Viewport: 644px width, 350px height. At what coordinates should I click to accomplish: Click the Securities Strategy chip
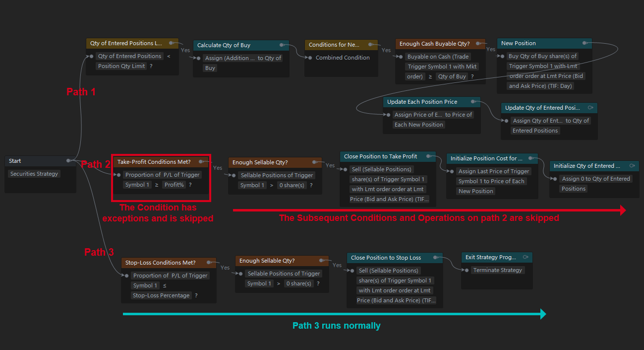[x=34, y=174]
